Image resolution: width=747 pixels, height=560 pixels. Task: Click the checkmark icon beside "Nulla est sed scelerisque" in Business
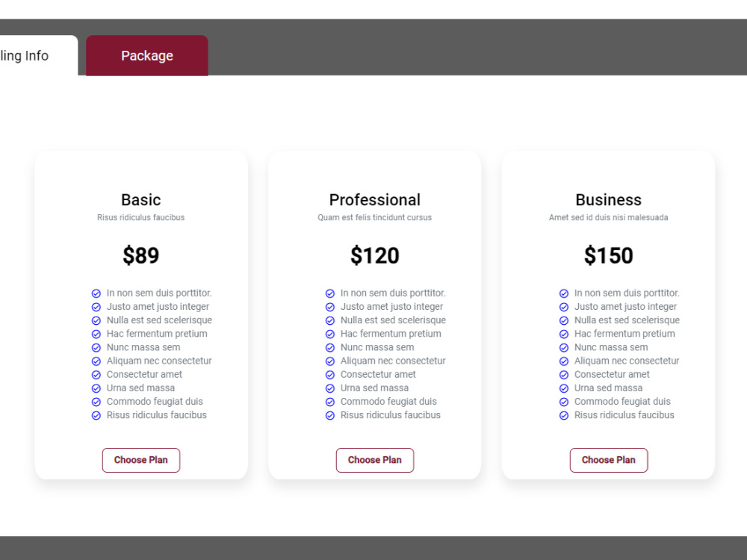point(564,320)
